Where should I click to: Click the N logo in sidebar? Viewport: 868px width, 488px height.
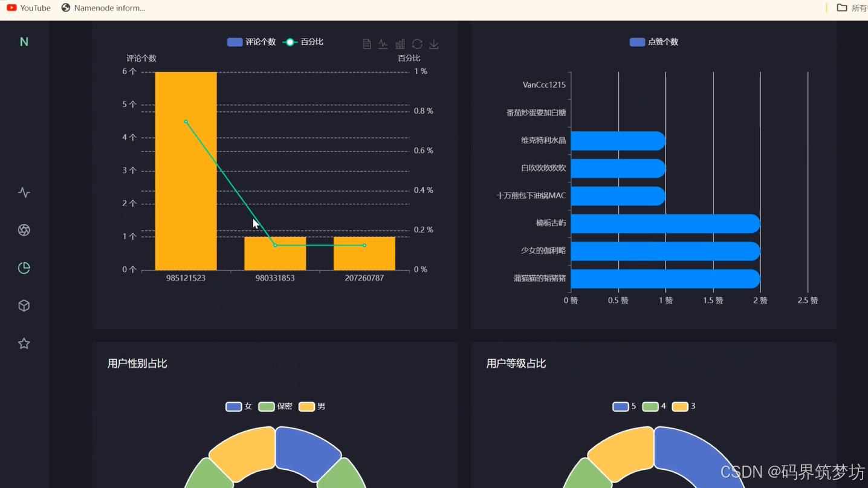pyautogui.click(x=24, y=42)
